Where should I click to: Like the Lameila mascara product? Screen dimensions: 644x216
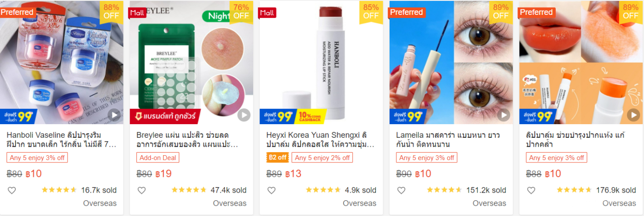[401, 190]
